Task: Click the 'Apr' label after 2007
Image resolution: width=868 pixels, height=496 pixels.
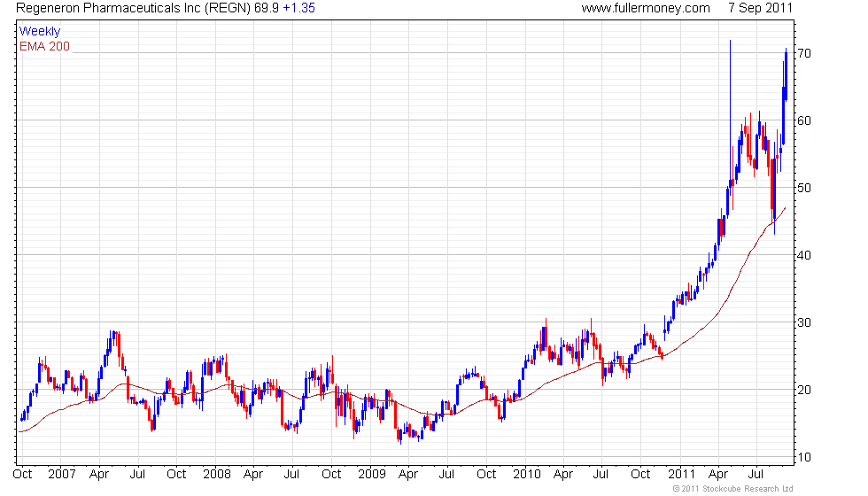Action: click(x=99, y=475)
